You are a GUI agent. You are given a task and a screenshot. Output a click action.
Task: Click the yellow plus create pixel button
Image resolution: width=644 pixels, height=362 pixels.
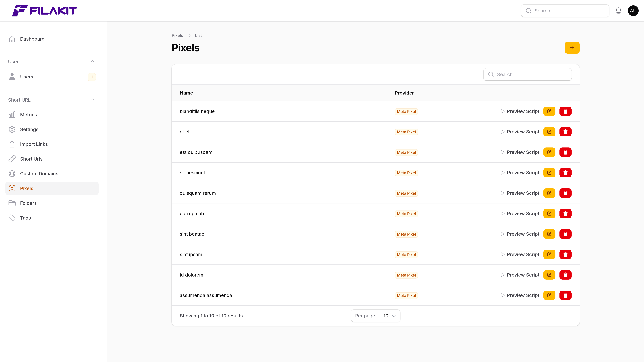point(572,47)
